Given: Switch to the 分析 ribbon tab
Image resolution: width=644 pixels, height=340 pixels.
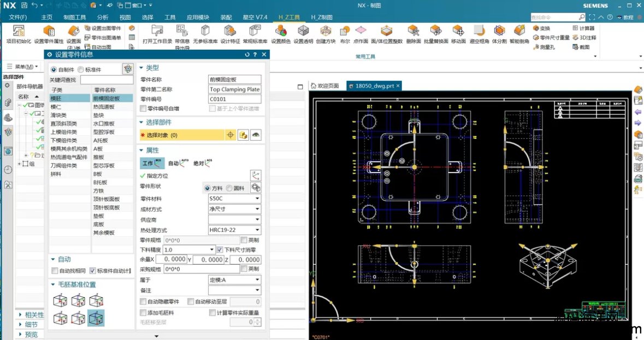Looking at the screenshot, I should point(103,17).
